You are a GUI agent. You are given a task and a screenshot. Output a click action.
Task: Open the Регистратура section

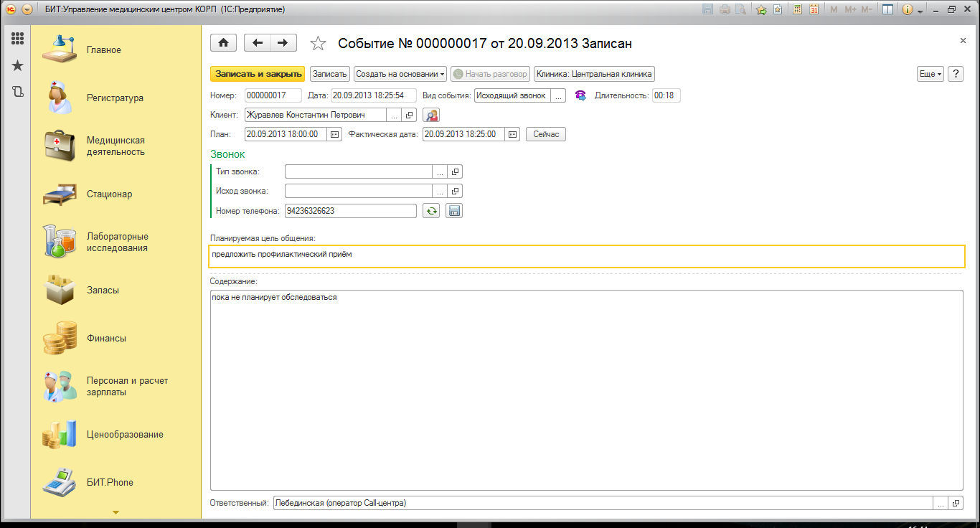[115, 98]
